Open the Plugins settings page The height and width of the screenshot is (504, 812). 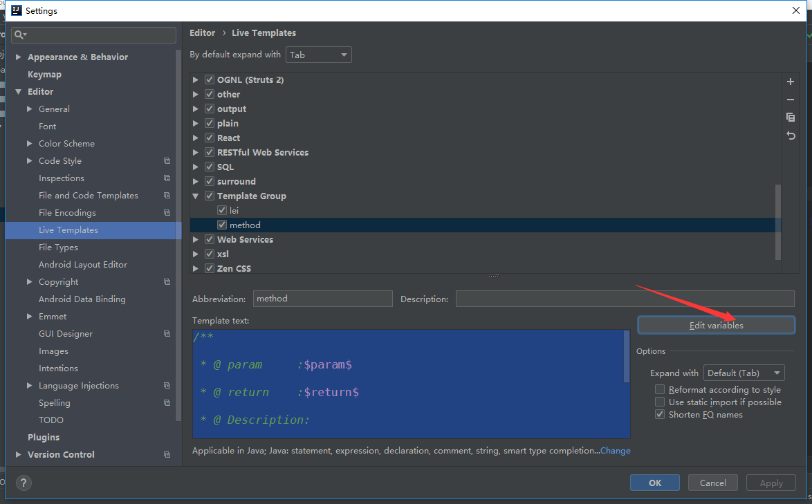44,437
